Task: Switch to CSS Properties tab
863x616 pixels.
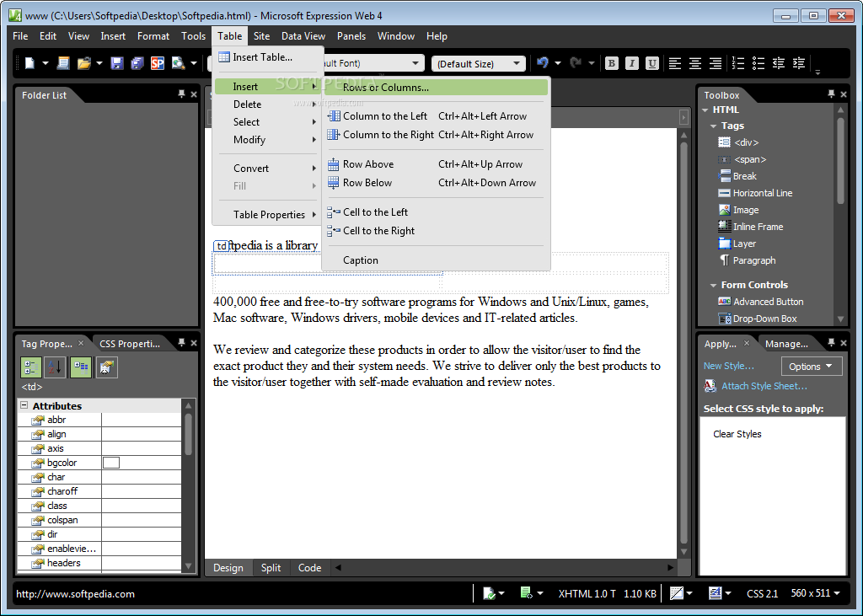Action: [x=130, y=344]
